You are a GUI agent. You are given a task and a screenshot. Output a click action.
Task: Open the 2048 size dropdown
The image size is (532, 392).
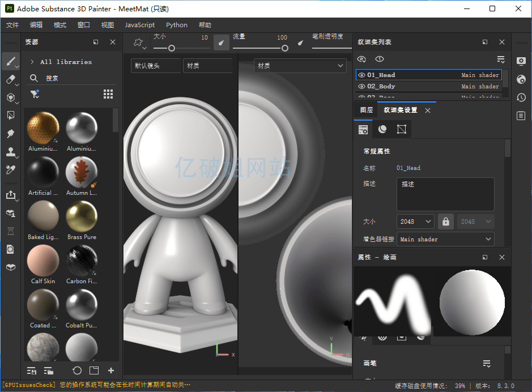click(x=415, y=221)
